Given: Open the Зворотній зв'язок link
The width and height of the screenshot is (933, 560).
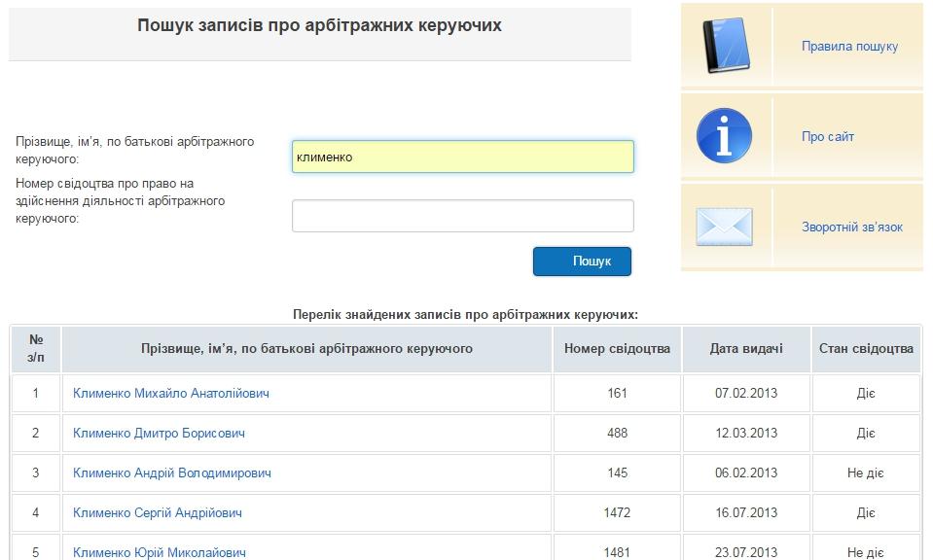Looking at the screenshot, I should click(851, 227).
